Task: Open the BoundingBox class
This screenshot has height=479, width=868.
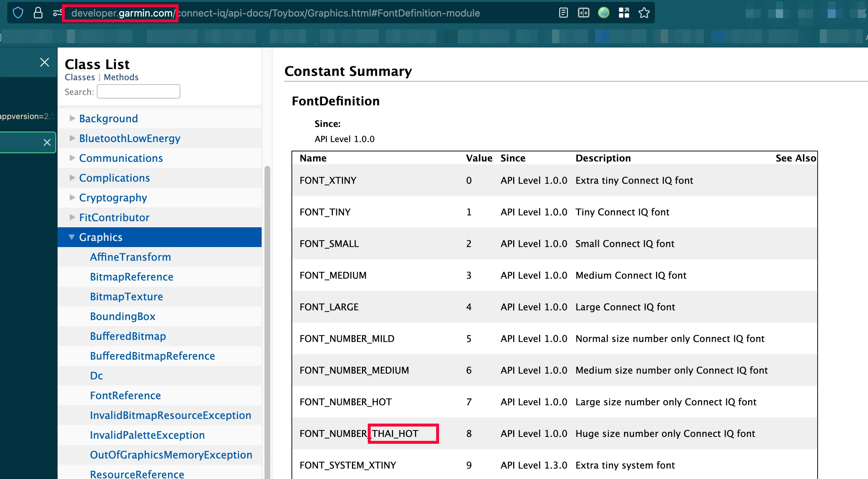Action: (123, 316)
